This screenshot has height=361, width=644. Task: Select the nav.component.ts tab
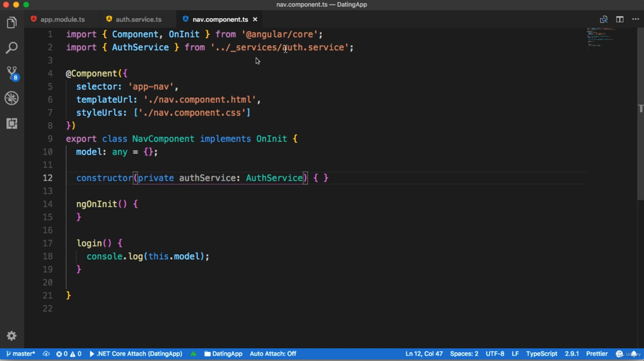coord(220,19)
